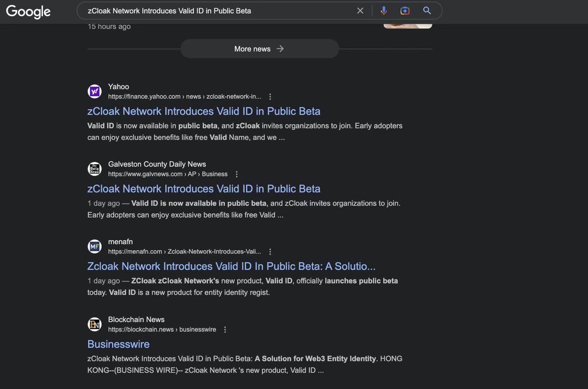
Task: Click More news button
Action: [260, 49]
